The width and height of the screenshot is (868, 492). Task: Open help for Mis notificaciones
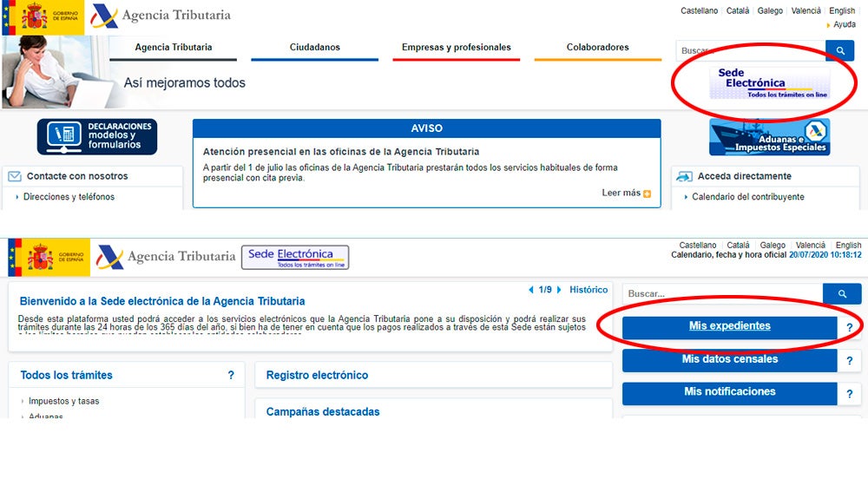849,394
